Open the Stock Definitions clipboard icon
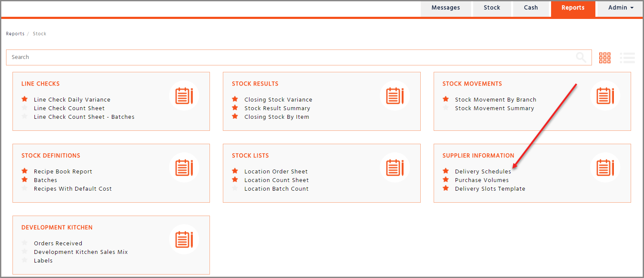The height and width of the screenshot is (278, 644). click(184, 167)
